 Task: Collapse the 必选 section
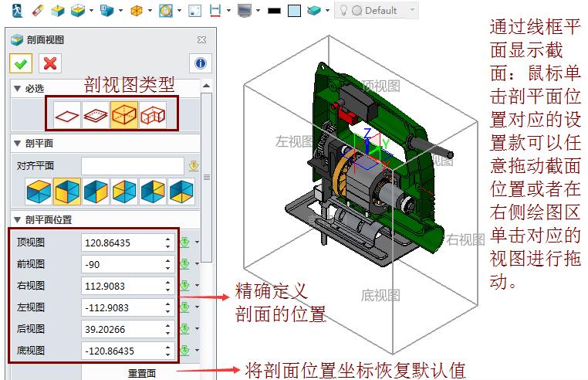click(x=17, y=88)
